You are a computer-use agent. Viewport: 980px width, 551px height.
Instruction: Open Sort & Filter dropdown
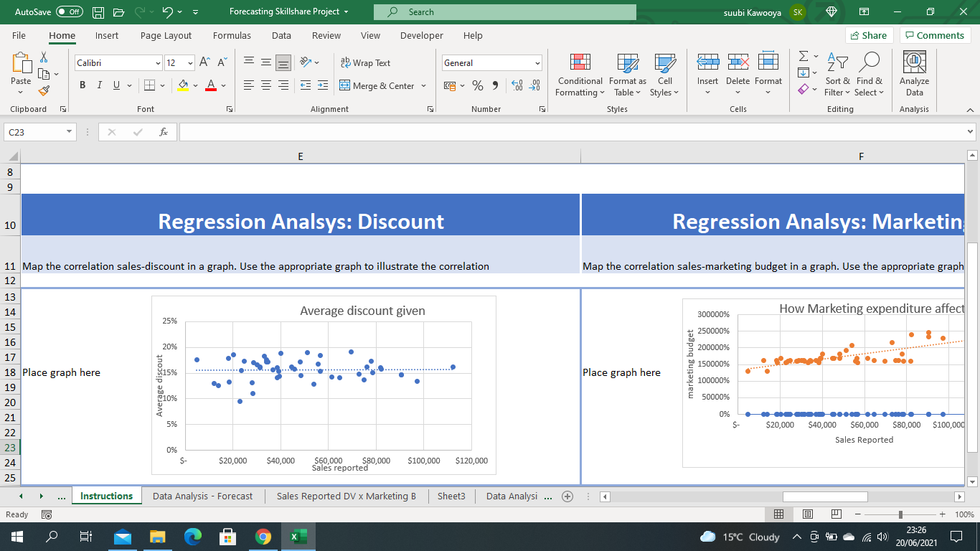837,75
